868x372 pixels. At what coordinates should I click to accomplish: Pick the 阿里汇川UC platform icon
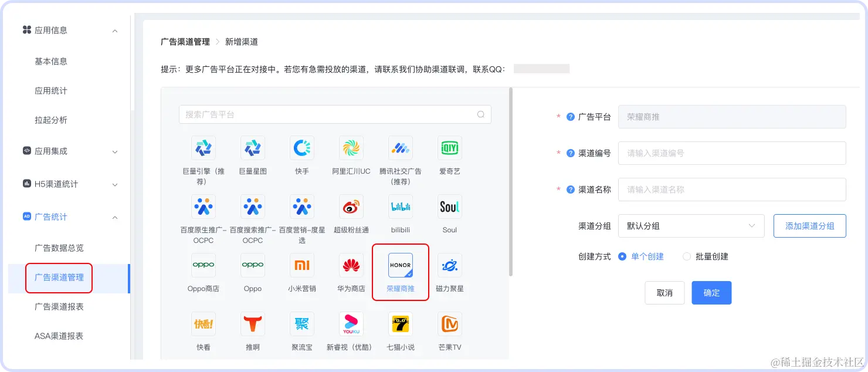tap(351, 148)
